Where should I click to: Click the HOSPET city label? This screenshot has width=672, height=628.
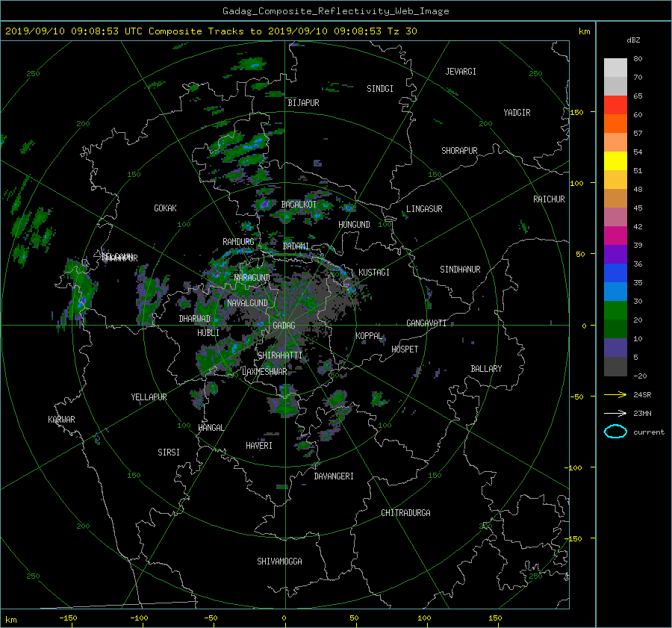pyautogui.click(x=405, y=349)
